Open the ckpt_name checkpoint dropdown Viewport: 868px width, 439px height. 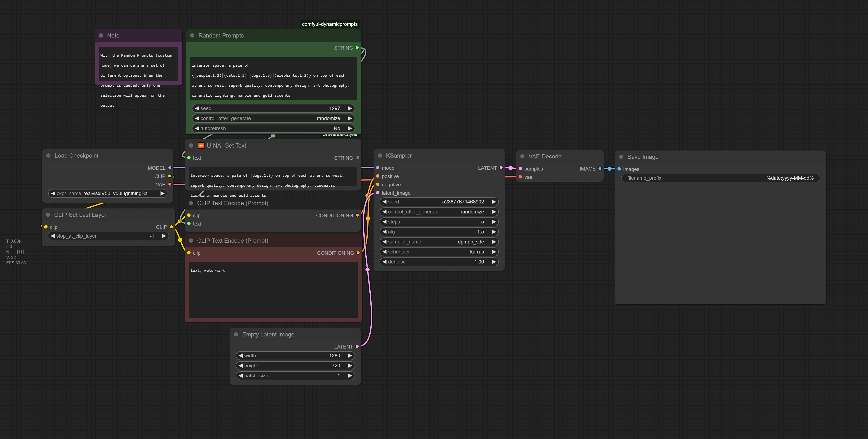(x=108, y=193)
